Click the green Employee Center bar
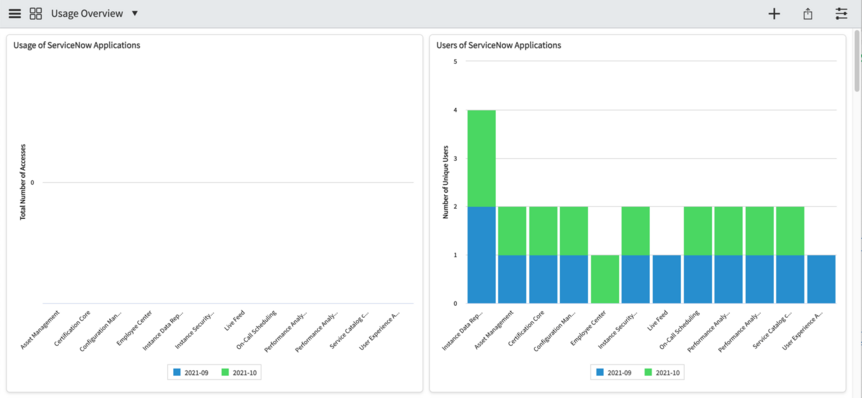 (x=605, y=279)
